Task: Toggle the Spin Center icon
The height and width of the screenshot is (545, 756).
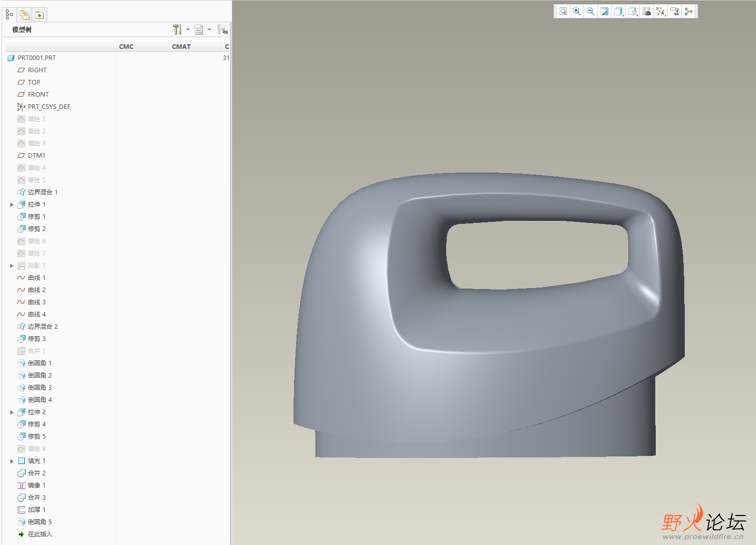Action: click(x=688, y=11)
